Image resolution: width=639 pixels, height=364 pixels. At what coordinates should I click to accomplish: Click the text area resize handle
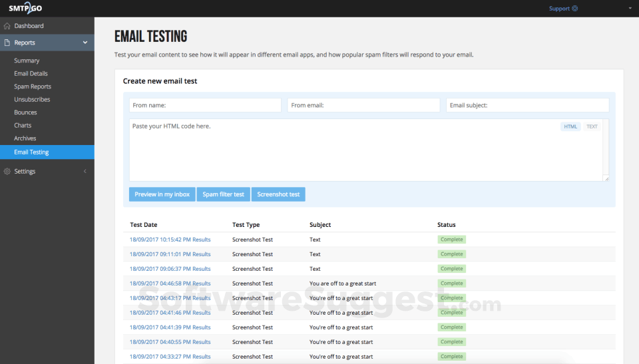pyautogui.click(x=606, y=178)
